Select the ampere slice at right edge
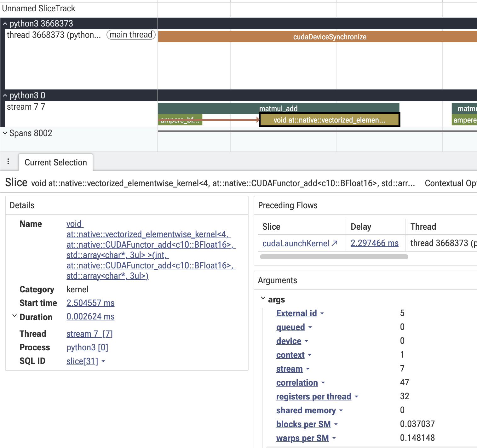The height and width of the screenshot is (448, 477). click(464, 120)
